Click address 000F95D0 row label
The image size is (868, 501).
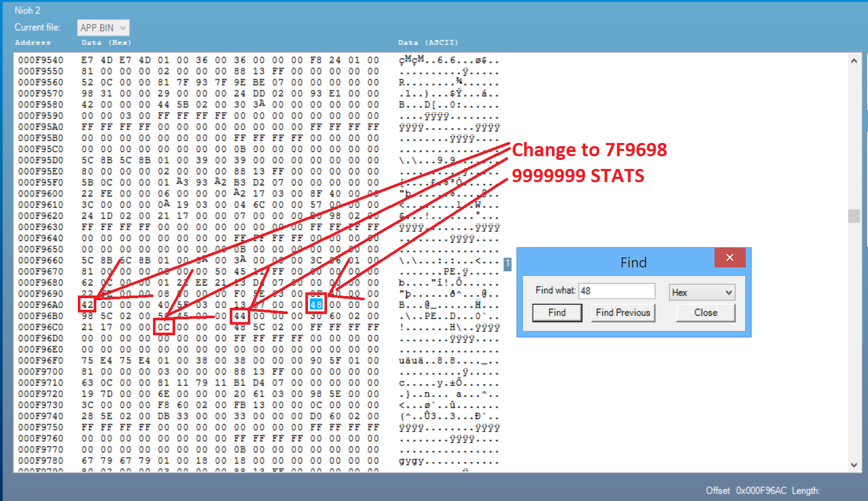(41, 160)
